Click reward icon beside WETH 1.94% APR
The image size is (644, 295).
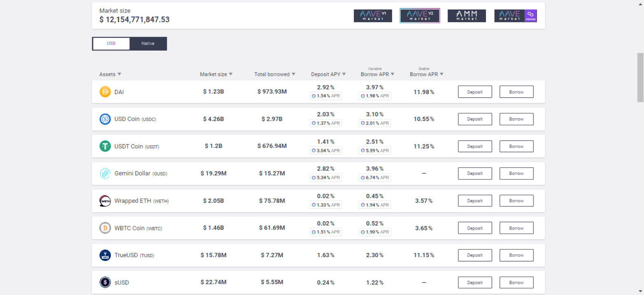tap(363, 205)
